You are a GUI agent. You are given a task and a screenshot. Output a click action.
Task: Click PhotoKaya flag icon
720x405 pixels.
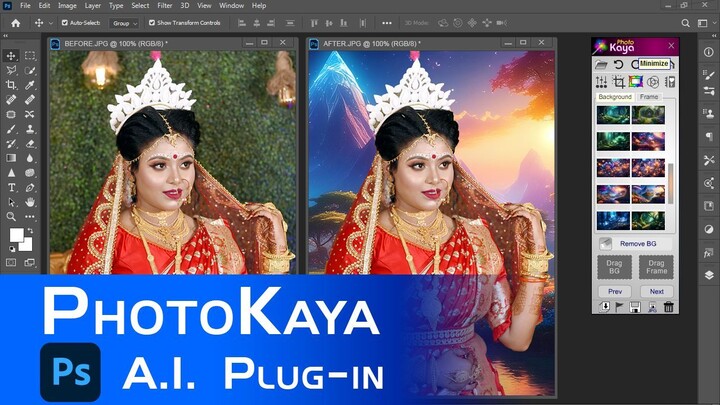pos(619,307)
